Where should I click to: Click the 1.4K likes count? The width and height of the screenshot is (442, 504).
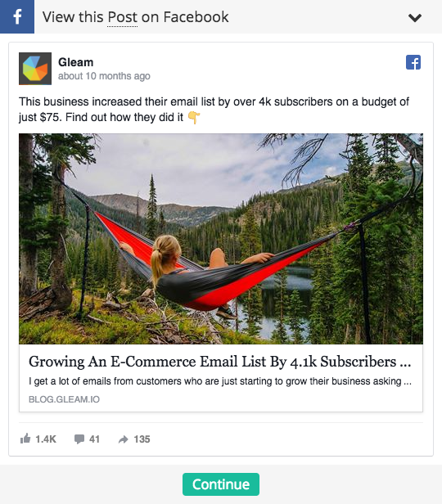click(46, 439)
